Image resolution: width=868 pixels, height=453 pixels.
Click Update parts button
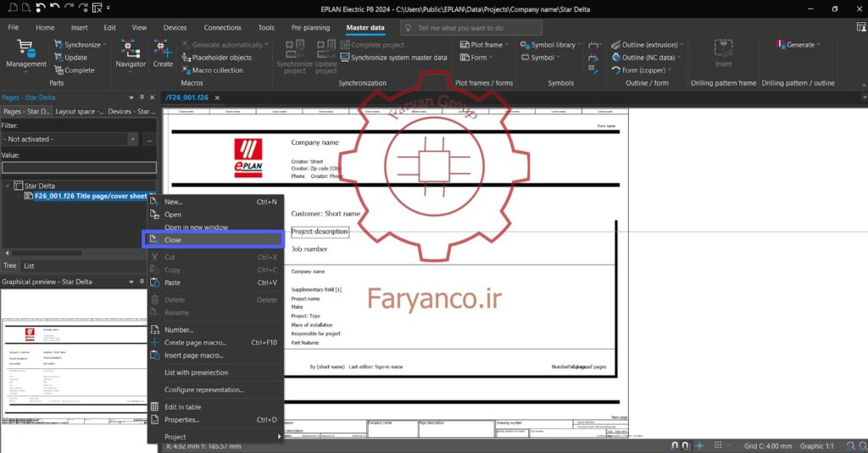[x=70, y=58]
